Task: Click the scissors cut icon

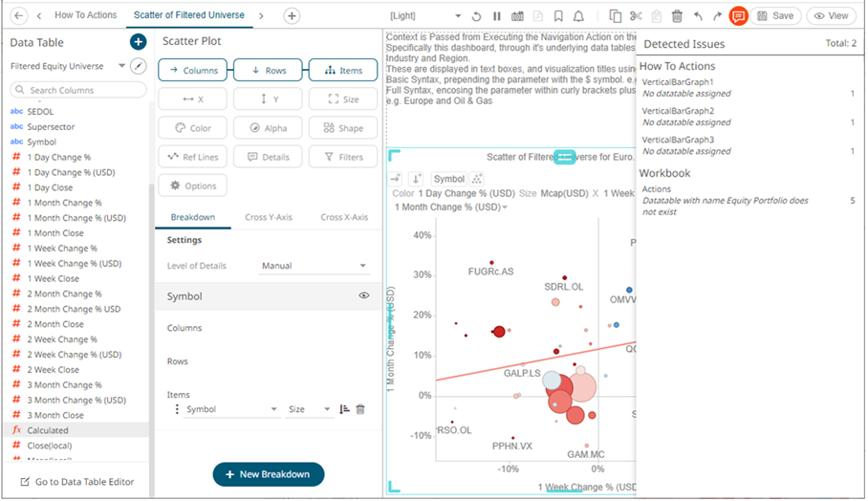Action: coord(636,16)
